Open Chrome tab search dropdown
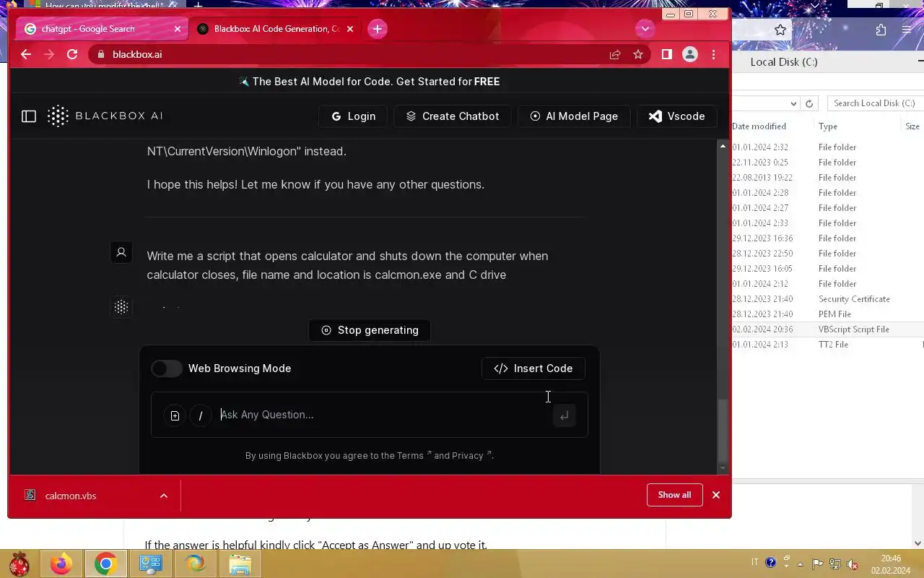This screenshot has height=578, width=924. pyautogui.click(x=645, y=29)
